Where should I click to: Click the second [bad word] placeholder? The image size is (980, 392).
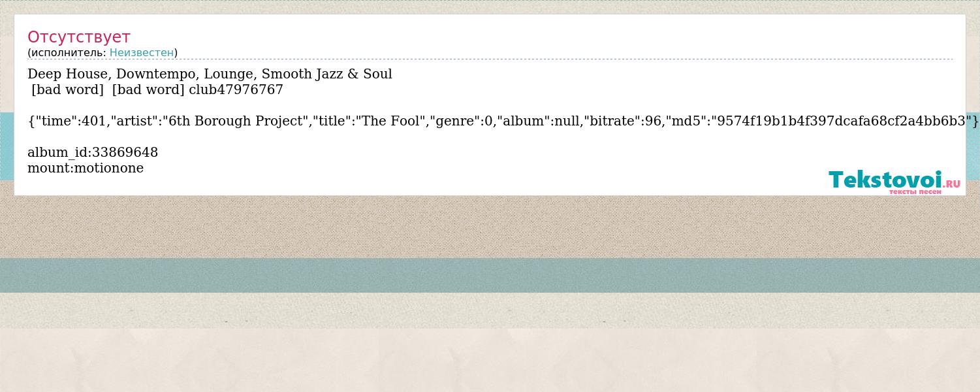tap(148, 90)
